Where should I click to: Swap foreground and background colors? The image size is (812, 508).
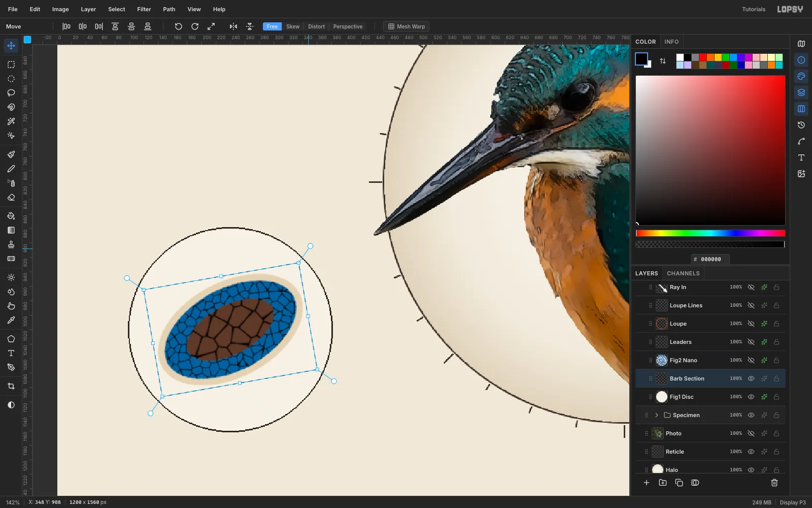pyautogui.click(x=663, y=61)
